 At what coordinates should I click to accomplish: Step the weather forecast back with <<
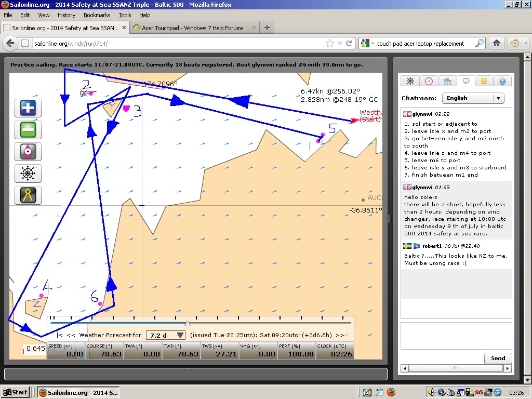[71, 335]
